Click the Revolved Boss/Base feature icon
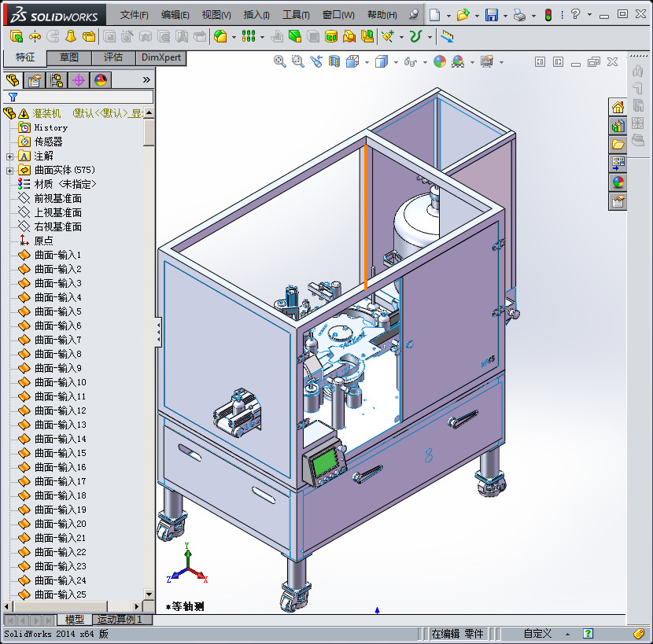The width and height of the screenshot is (653, 644). (x=35, y=37)
